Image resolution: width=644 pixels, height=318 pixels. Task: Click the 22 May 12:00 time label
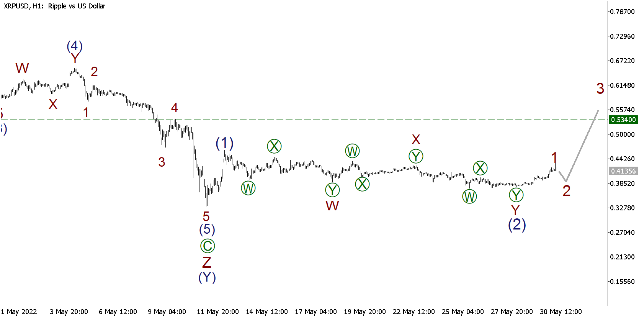coord(414,312)
